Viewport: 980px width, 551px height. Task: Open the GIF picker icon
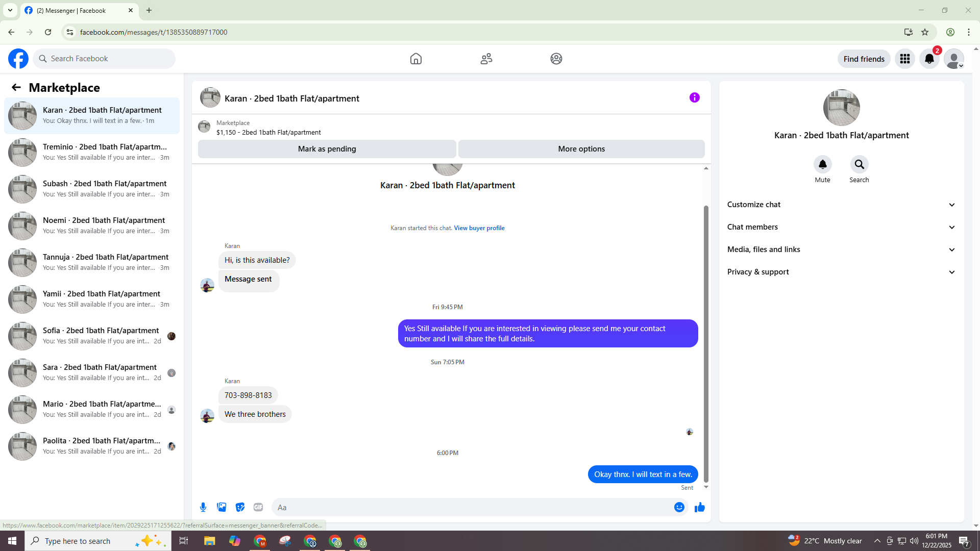pyautogui.click(x=258, y=507)
